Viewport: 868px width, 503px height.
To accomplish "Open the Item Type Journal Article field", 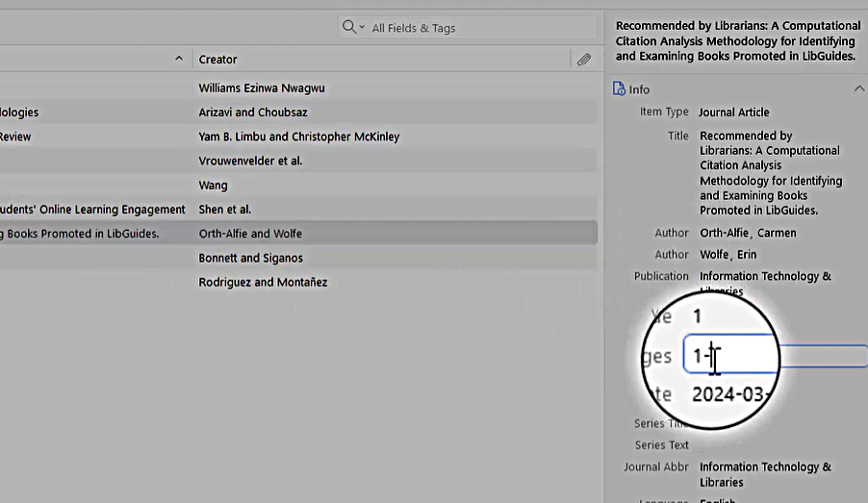I will click(733, 113).
